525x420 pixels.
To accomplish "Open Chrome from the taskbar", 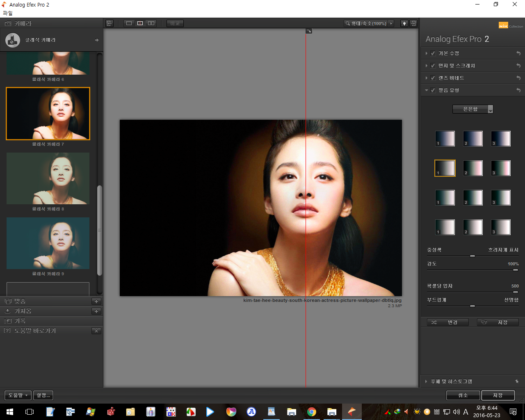I will tap(312, 412).
